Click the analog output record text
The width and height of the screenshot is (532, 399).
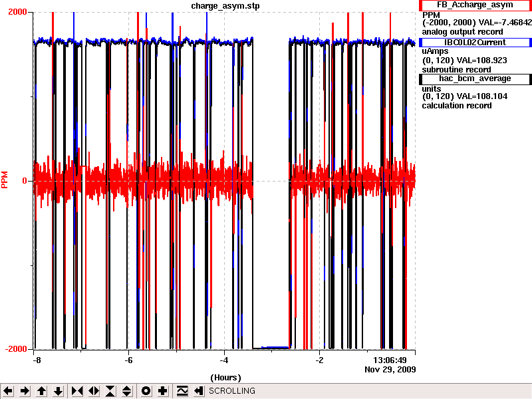point(462,32)
